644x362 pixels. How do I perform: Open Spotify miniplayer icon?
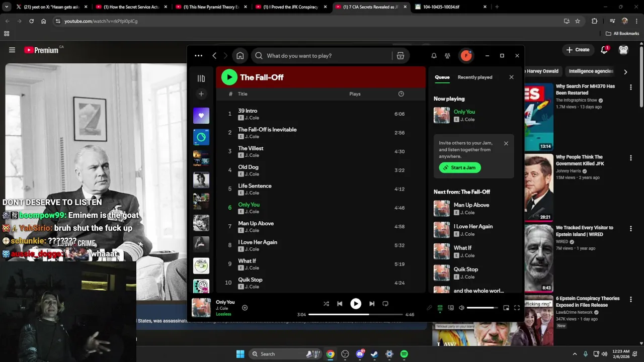[506, 308]
